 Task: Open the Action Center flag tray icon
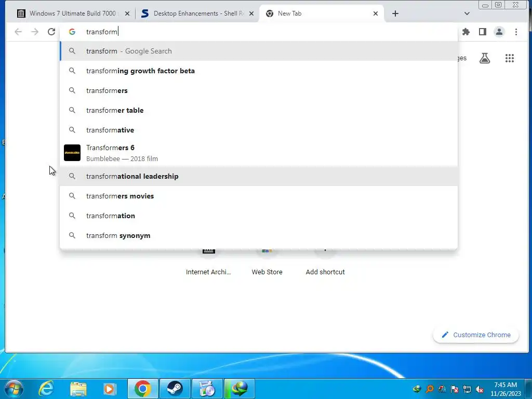[x=454, y=389]
